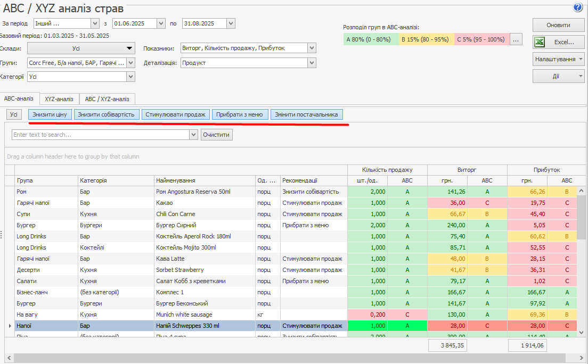This screenshot has height=364, width=588.
Task: Switch to the XYZ-аналіз tab
Action: pyautogui.click(x=59, y=99)
